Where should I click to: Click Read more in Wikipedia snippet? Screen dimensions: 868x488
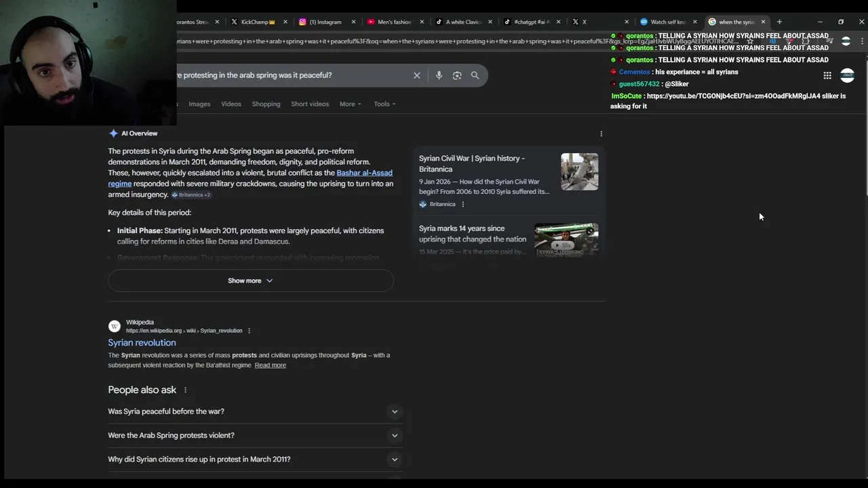point(270,365)
